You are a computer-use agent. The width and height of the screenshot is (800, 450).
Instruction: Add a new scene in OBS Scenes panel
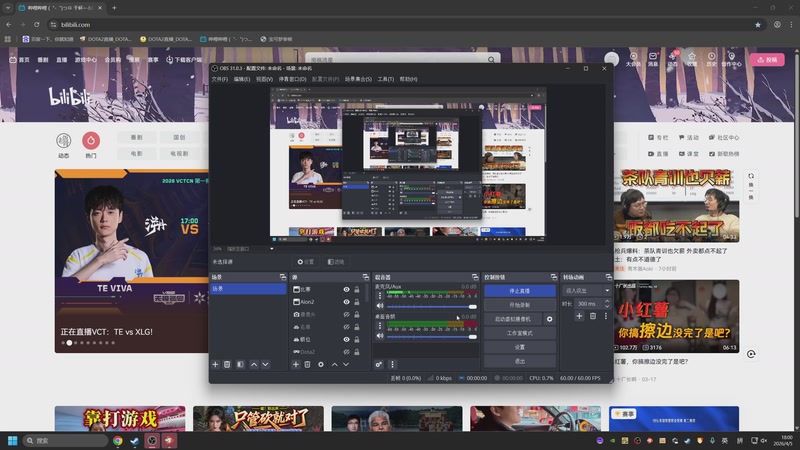[x=215, y=364]
